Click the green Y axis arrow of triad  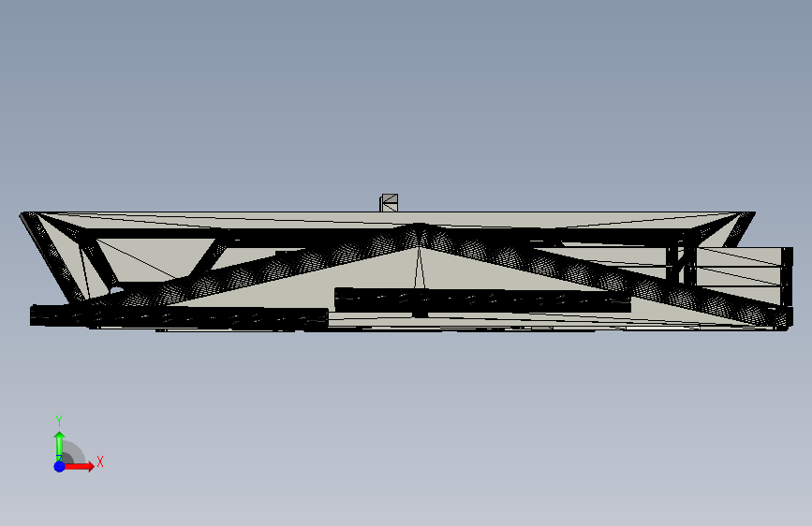tap(59, 446)
